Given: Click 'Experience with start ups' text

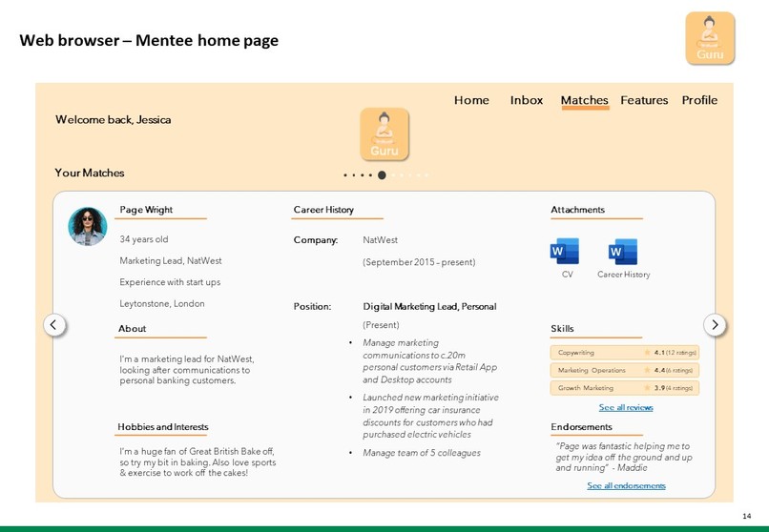Looking at the screenshot, I should click(170, 282).
